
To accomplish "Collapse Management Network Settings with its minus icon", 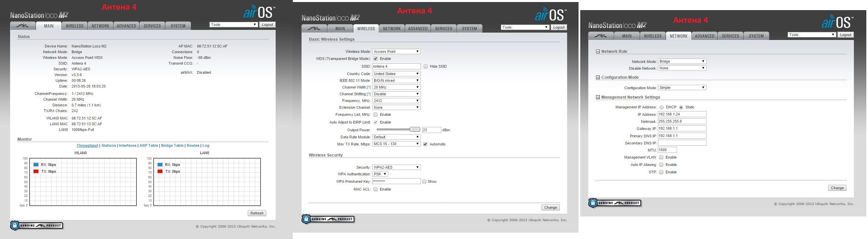I will 598,97.
